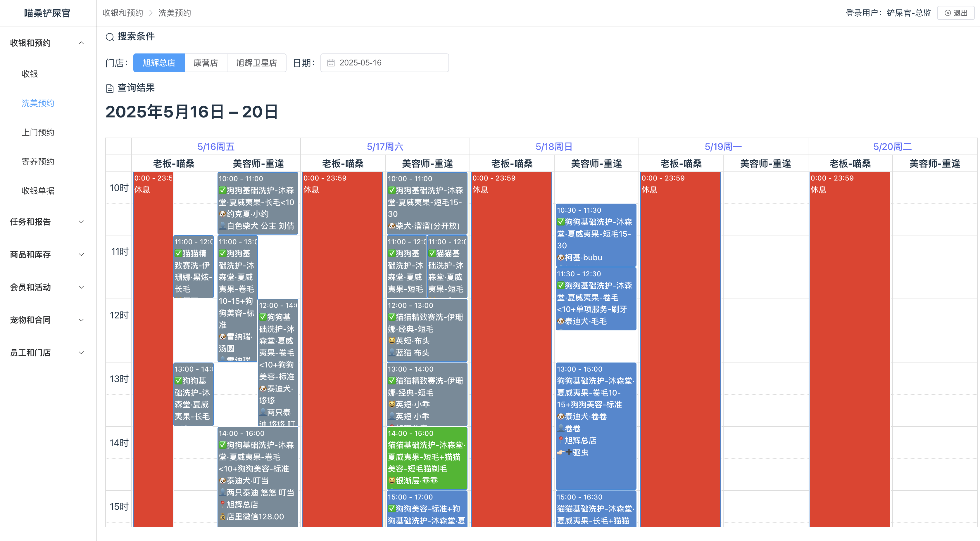Open 5/17 12:00-13:00 英短·布头 appointment
Viewport: 980px width, 541px height.
[x=427, y=330]
